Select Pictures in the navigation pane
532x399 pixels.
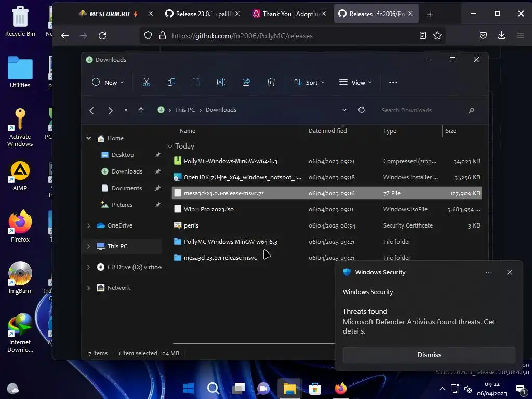(122, 205)
